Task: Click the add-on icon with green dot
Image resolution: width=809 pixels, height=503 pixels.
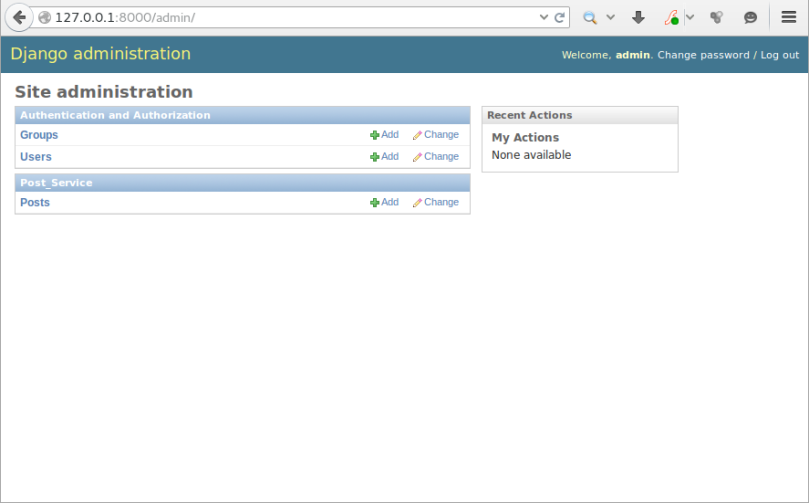Action: [x=671, y=18]
